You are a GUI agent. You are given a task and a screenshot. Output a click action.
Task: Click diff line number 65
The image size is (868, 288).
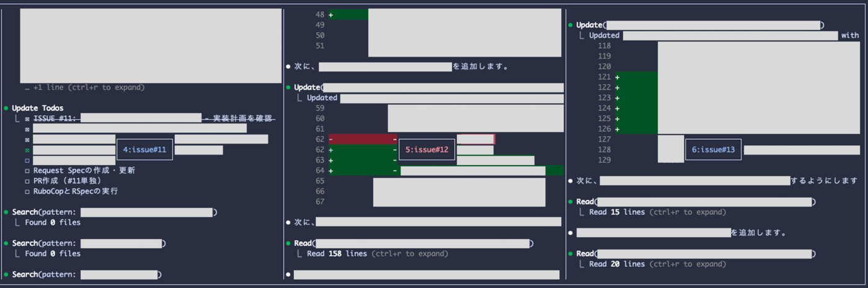[x=320, y=181]
